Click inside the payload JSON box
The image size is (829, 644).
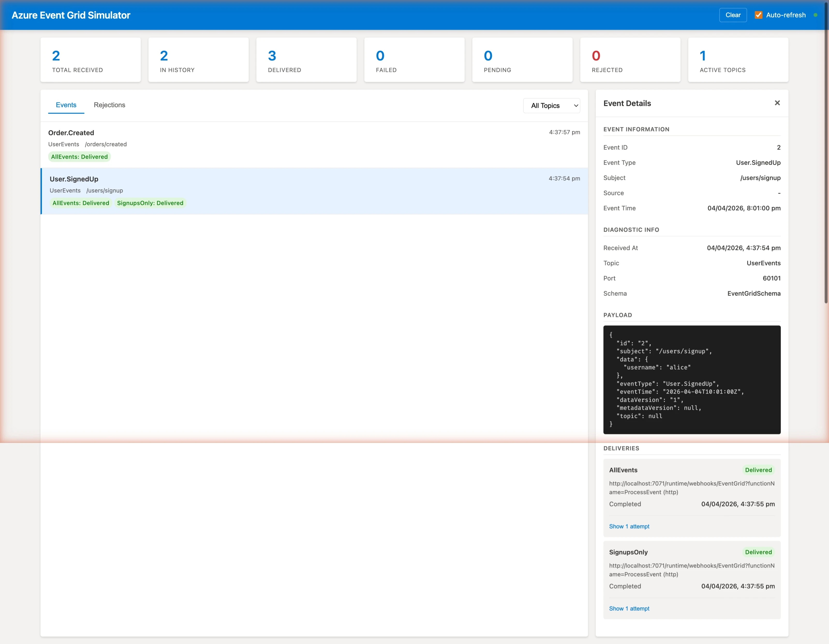[x=692, y=379]
